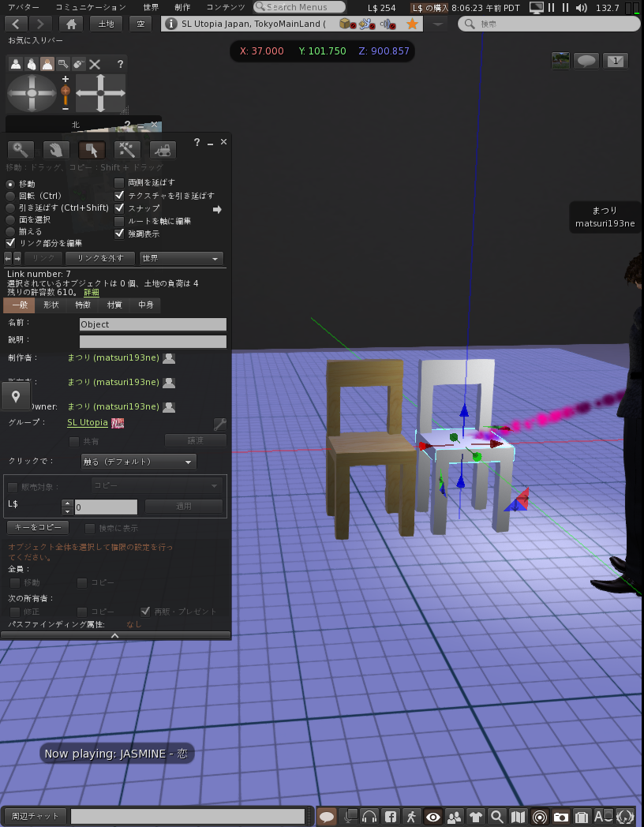The height and width of the screenshot is (827, 644).
Task: Select the Land bulldozer tool
Action: tap(163, 150)
